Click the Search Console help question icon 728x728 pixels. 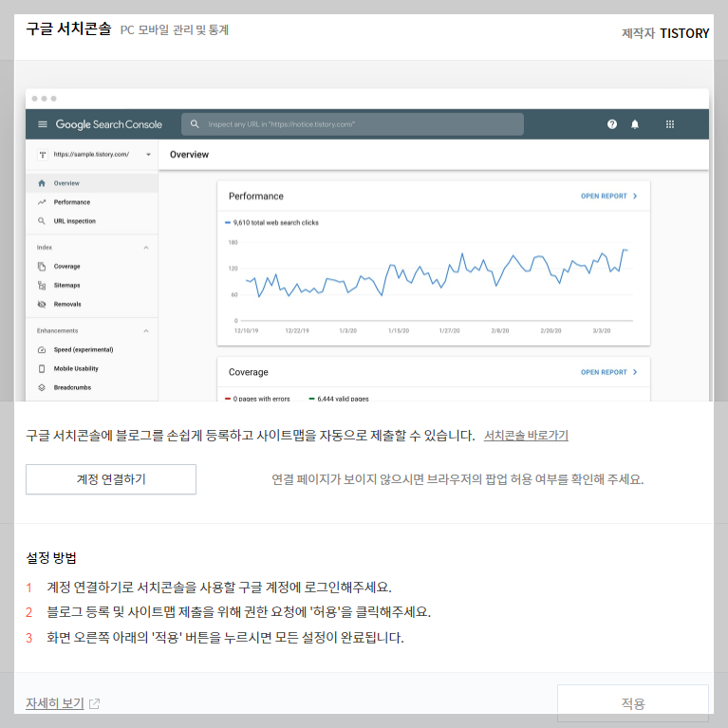click(612, 124)
